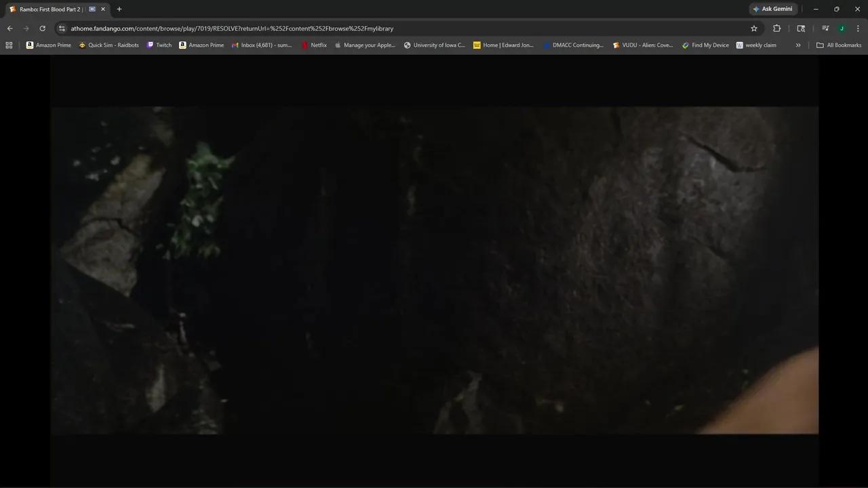Open the Chrome three-dot menu
This screenshot has height=488, width=868.
click(x=858, y=28)
